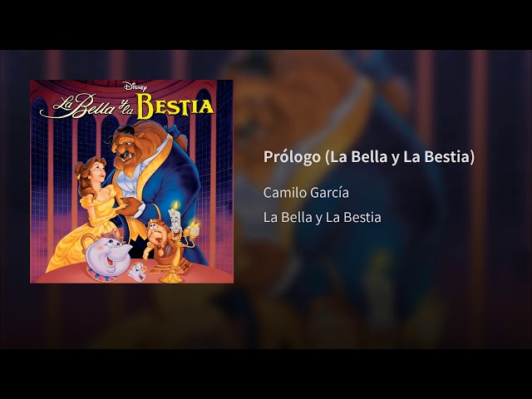Click the artist name Camilo García
This screenshot has height=399, width=532.
(306, 193)
